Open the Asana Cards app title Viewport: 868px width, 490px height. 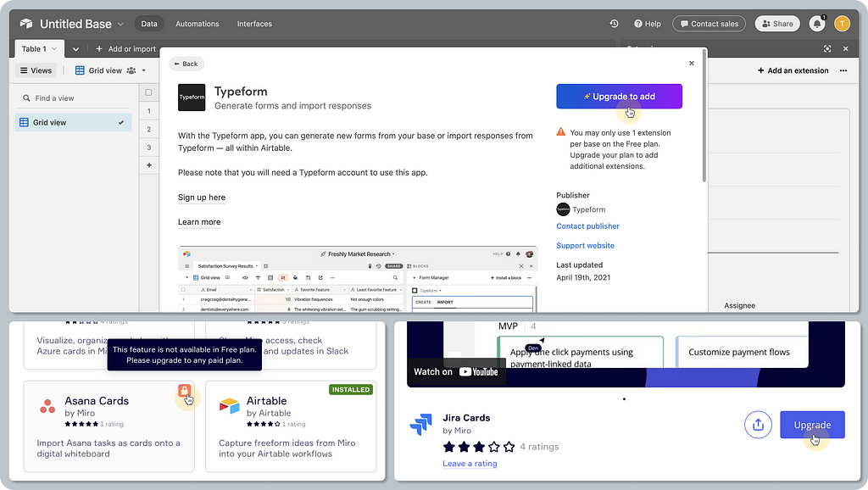[x=97, y=401]
